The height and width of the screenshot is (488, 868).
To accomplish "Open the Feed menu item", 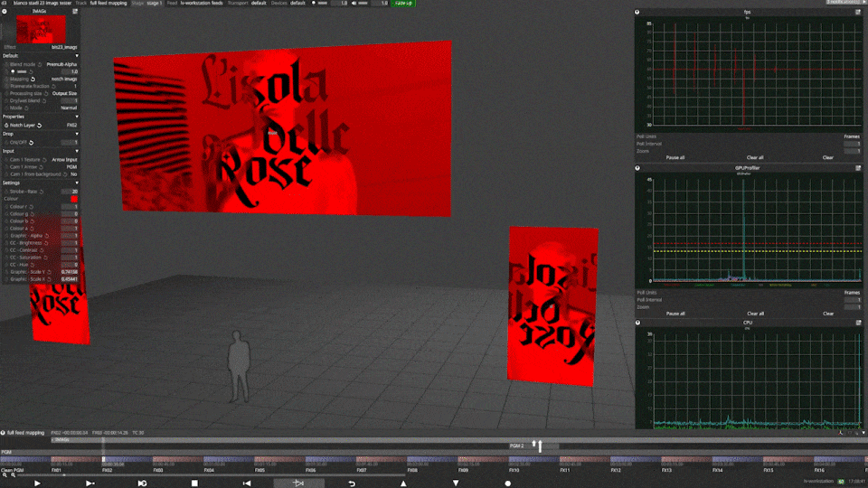I will 195,3.
